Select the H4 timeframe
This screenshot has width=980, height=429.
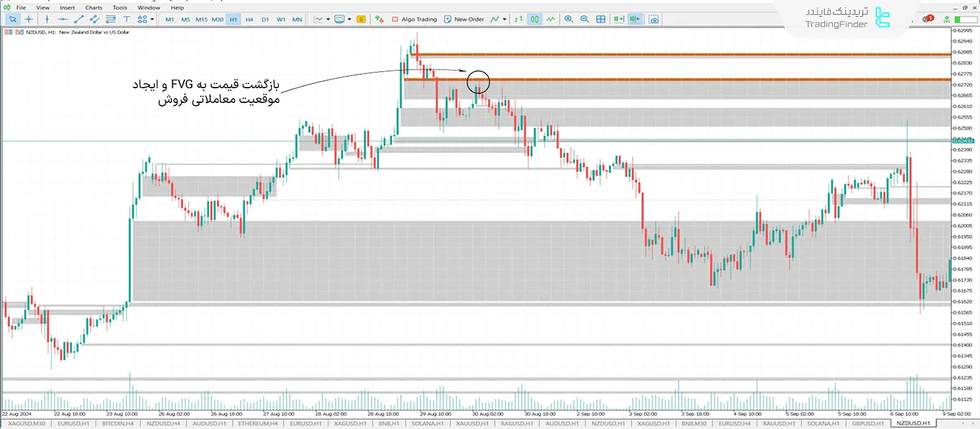[249, 20]
